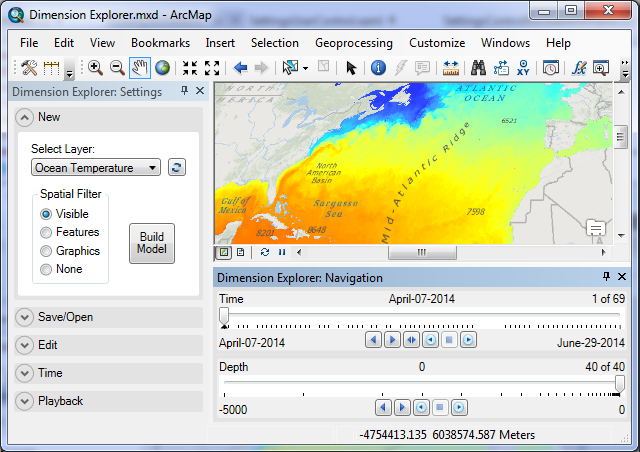Open the File menu
Screen dimensions: 640x452
(29, 43)
